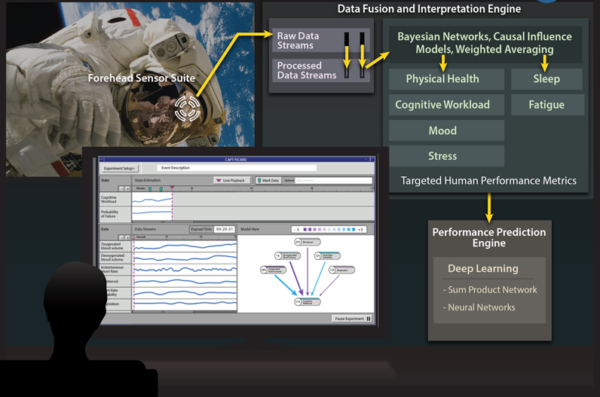Viewport: 600px width, 397px height.
Task: Click the optional comment field beside Mark Data
Action: point(333,180)
